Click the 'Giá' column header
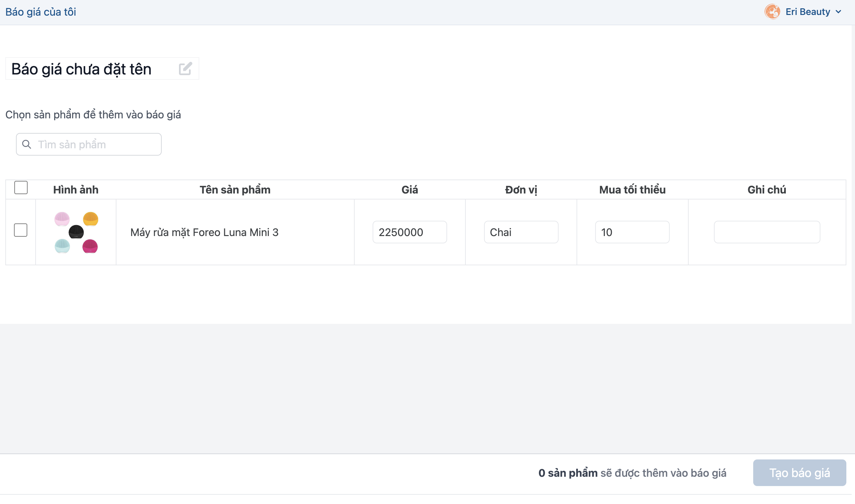 click(410, 190)
